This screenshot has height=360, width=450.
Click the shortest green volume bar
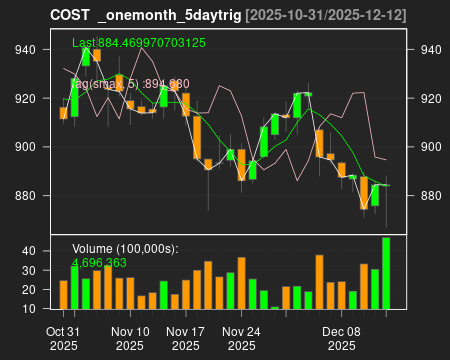pos(275,308)
